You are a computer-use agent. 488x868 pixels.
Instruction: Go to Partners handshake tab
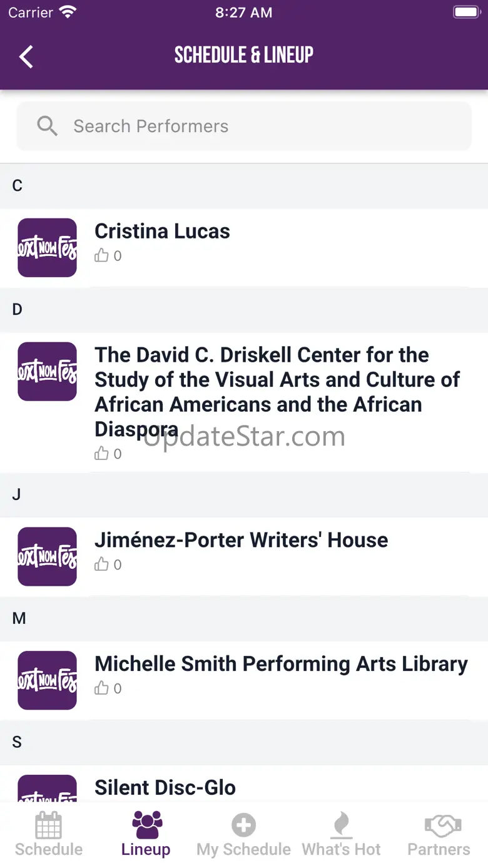coord(439,834)
